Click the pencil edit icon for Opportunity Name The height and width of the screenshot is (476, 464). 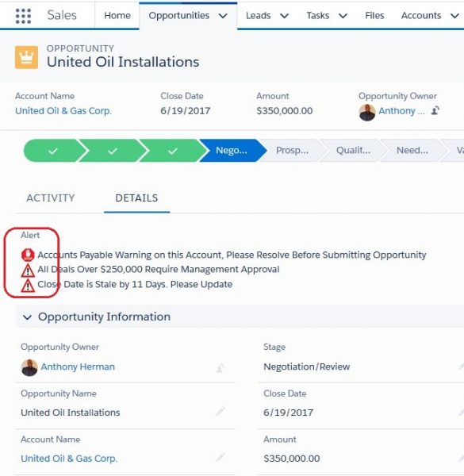pos(220,411)
